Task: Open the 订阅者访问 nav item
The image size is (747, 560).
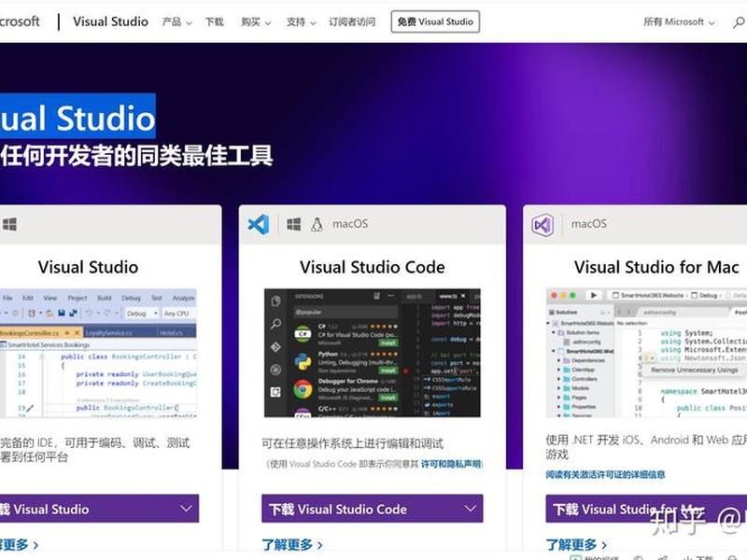Action: point(352,21)
